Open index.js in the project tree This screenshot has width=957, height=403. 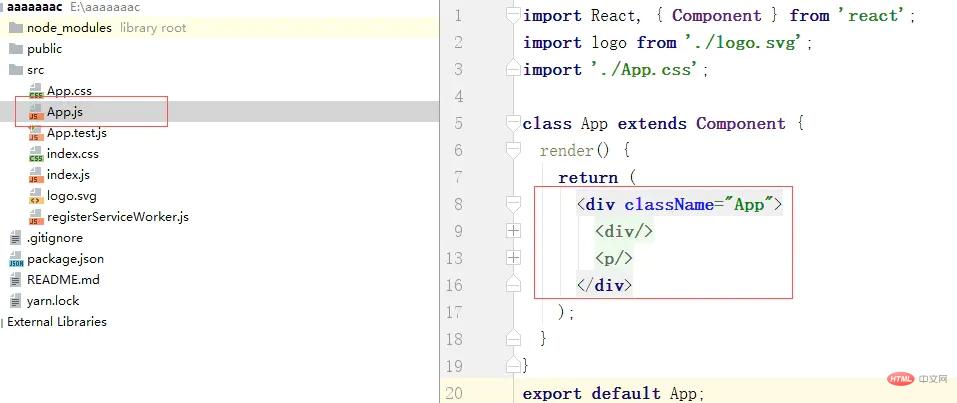(68, 175)
